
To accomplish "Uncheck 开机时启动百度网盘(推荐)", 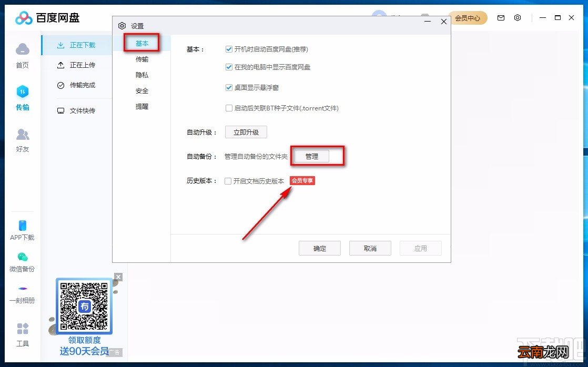I will point(229,49).
